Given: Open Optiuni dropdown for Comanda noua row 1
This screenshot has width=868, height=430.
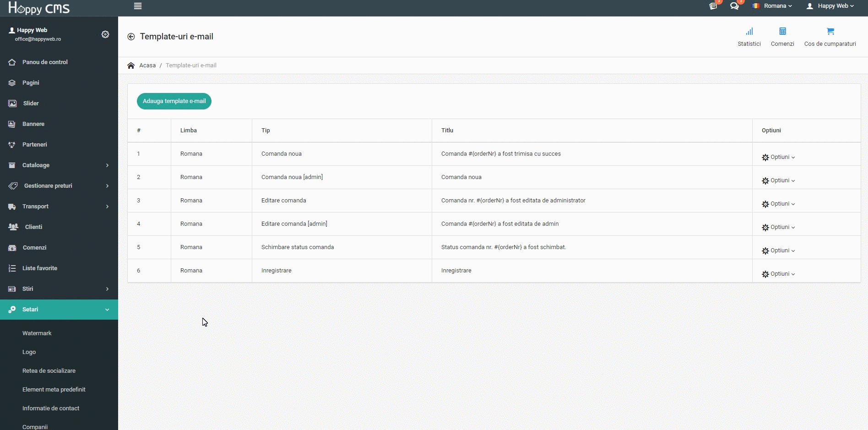Looking at the screenshot, I should click(x=778, y=157).
